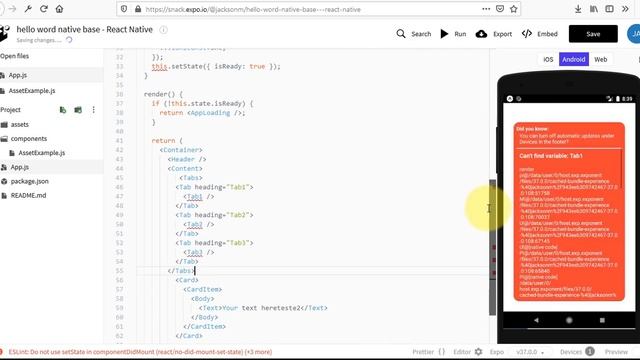This screenshot has height=360, width=640.
Task: Expand more browser tools with the double-arrow icon
Action: point(625,9)
